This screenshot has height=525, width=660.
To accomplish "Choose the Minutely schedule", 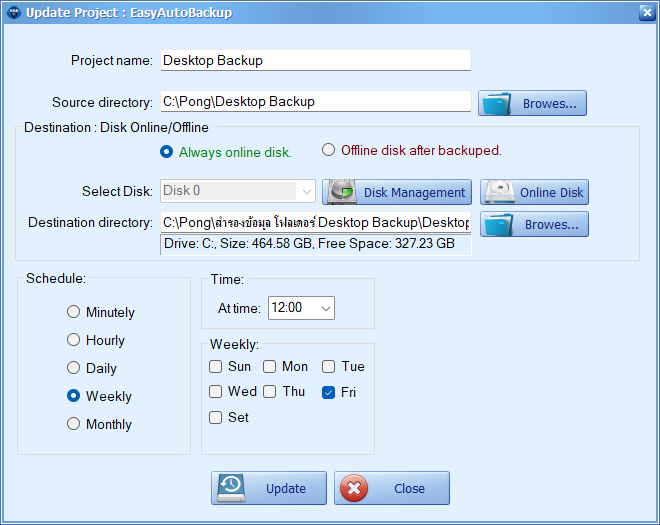I will point(73,312).
